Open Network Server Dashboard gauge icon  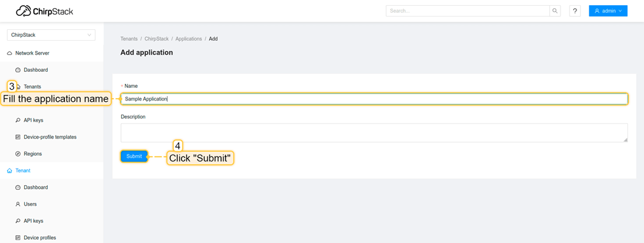pyautogui.click(x=18, y=70)
